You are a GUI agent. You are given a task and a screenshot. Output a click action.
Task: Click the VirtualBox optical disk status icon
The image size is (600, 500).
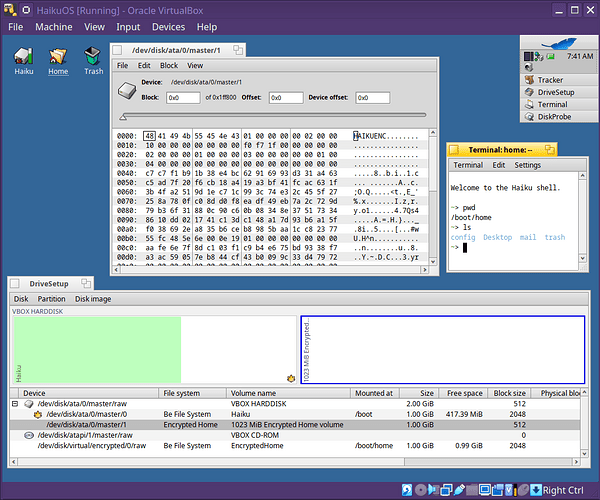(x=421, y=490)
